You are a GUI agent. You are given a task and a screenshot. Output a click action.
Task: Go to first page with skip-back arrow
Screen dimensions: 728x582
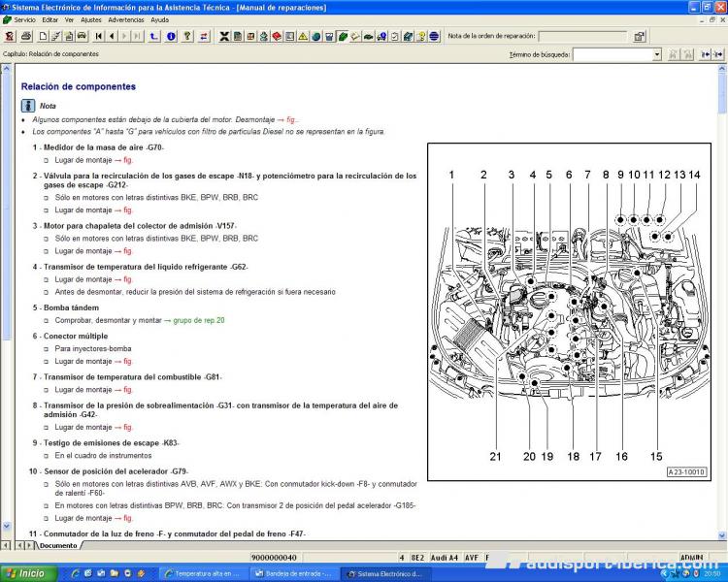coord(99,36)
